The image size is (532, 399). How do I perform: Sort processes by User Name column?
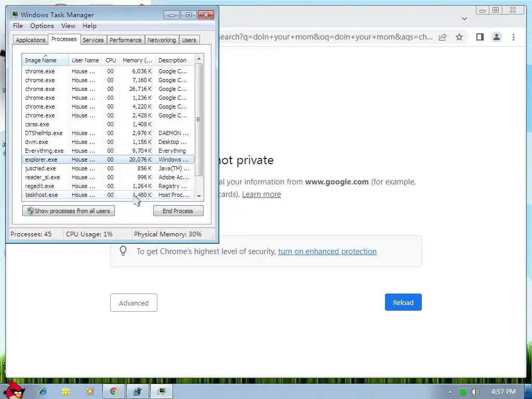pyautogui.click(x=85, y=60)
